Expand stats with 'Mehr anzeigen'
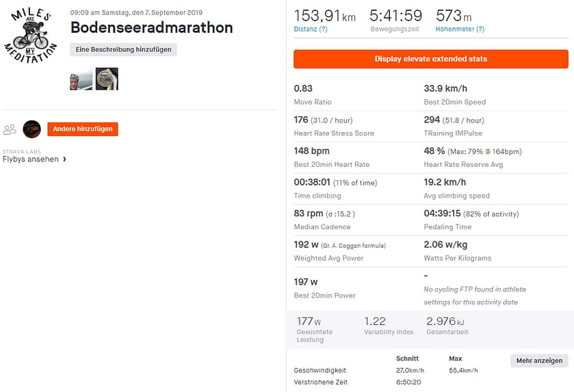 point(539,361)
